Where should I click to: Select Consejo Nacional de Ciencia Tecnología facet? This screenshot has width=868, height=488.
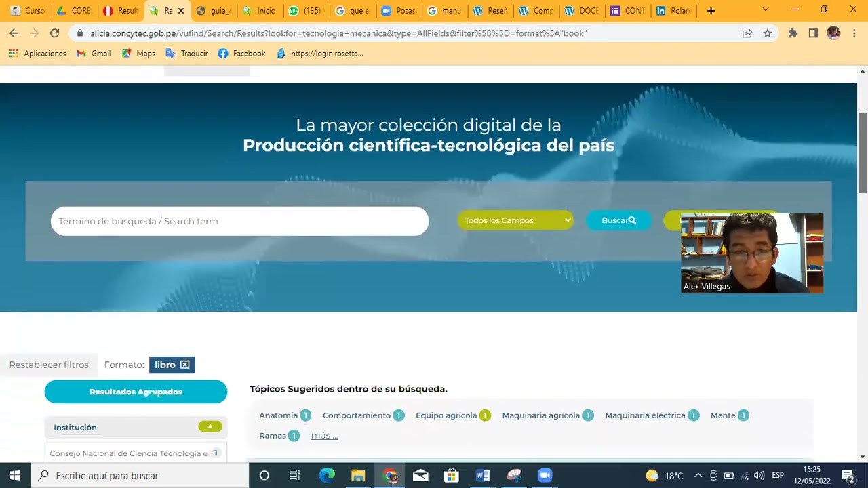136,453
